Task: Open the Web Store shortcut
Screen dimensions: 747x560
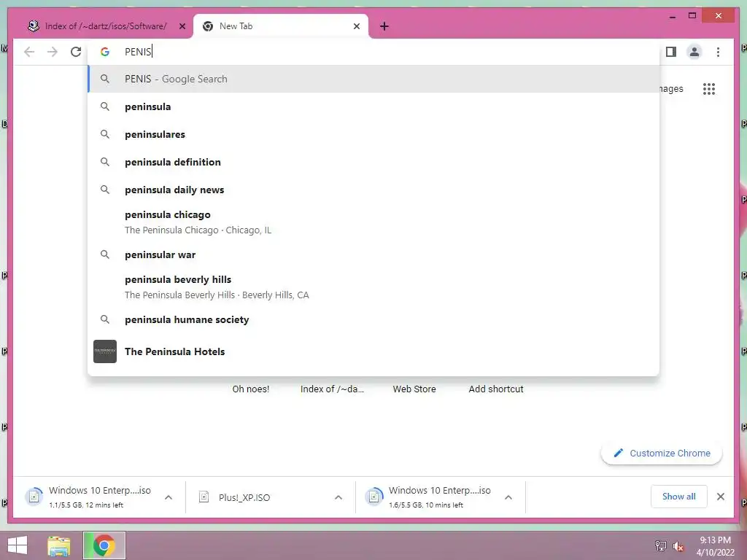Action: coord(414,389)
